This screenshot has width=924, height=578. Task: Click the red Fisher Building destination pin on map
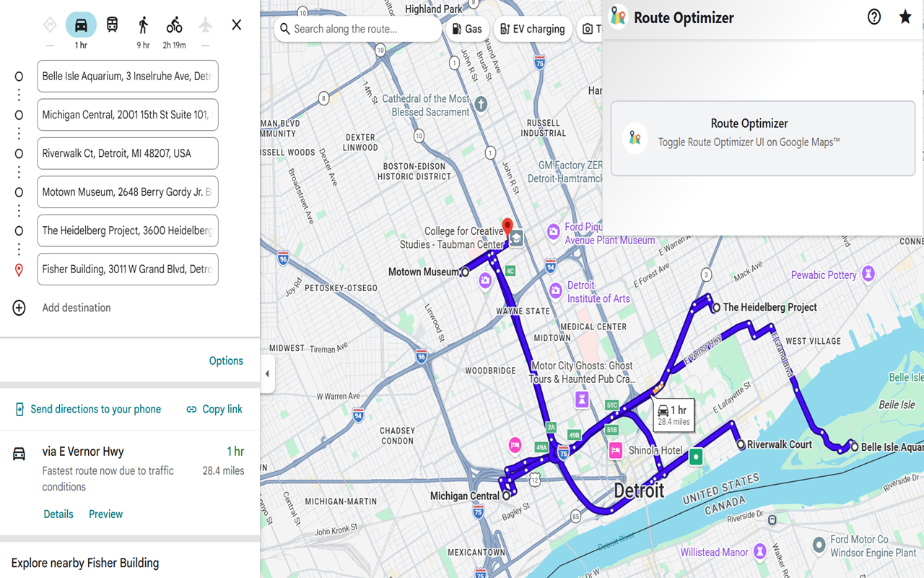(x=507, y=226)
